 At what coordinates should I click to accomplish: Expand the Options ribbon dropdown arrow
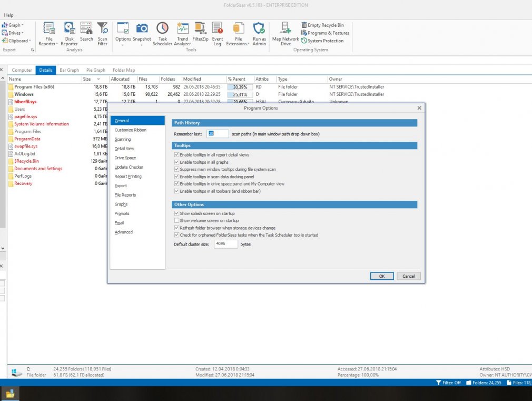click(123, 45)
